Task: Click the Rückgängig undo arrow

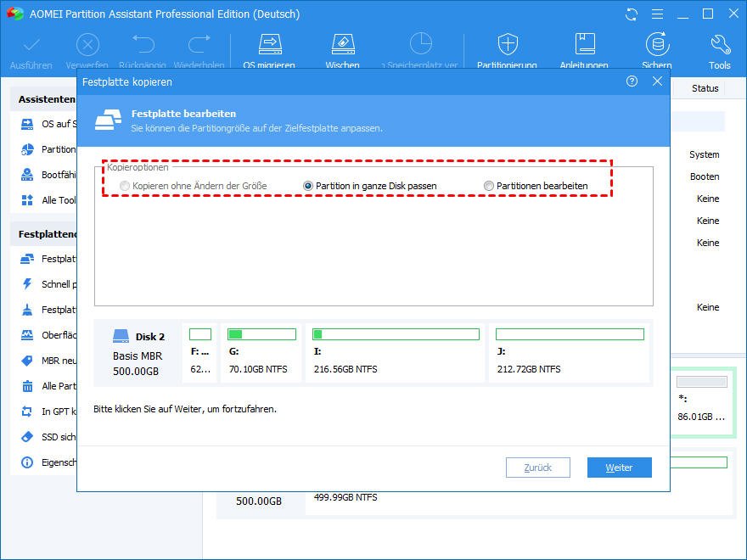Action: pos(143,45)
